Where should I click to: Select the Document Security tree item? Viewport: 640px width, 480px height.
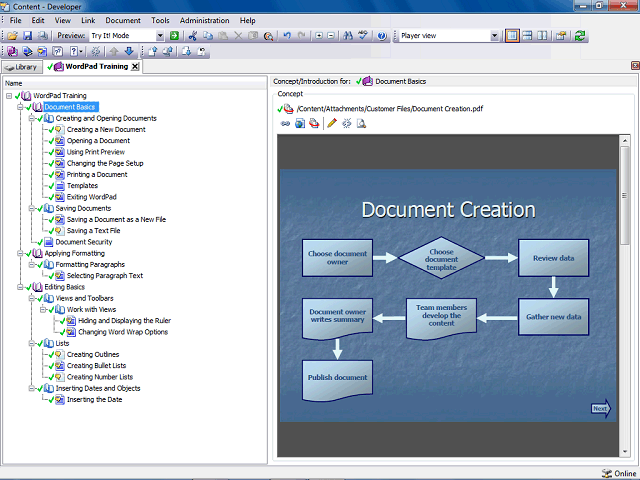[83, 242]
